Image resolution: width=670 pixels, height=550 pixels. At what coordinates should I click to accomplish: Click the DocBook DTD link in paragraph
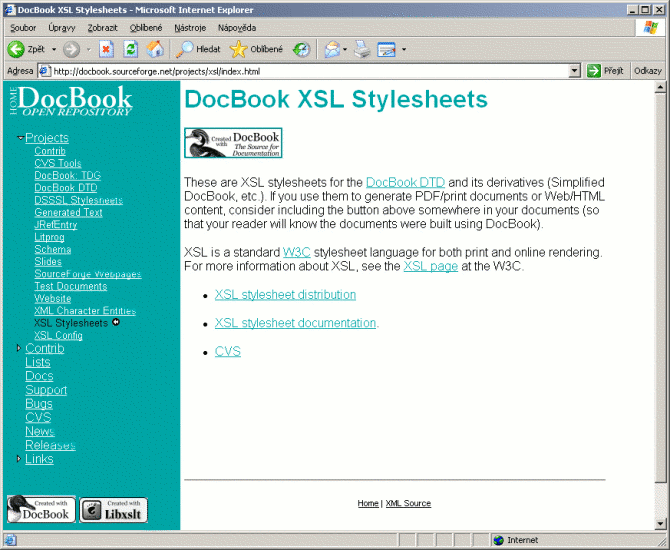[x=406, y=182]
